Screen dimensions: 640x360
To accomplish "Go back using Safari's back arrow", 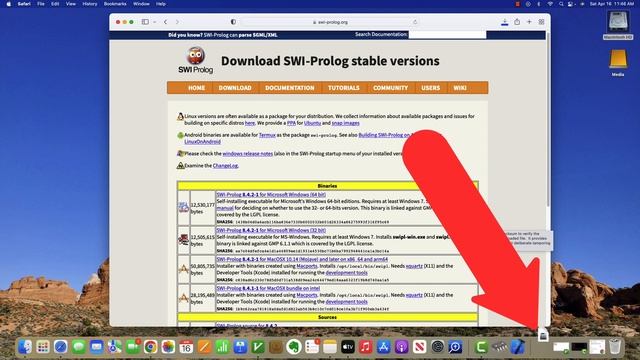I will click(166, 22).
